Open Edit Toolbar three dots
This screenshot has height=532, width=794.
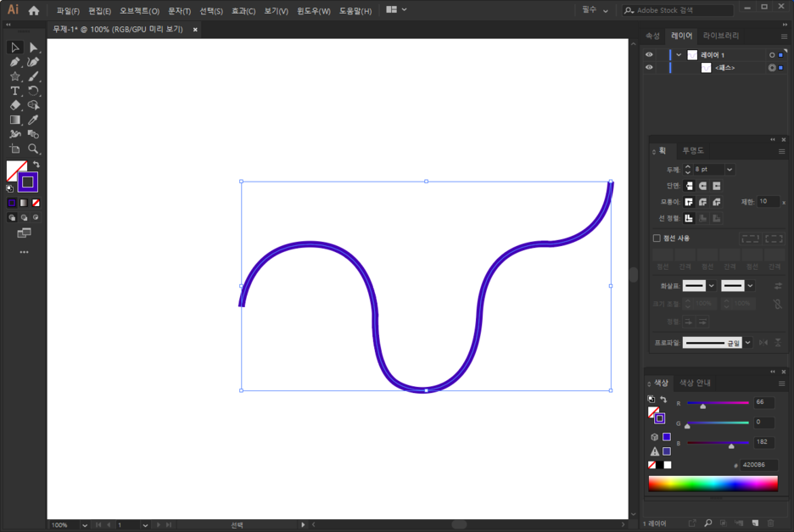[24, 252]
